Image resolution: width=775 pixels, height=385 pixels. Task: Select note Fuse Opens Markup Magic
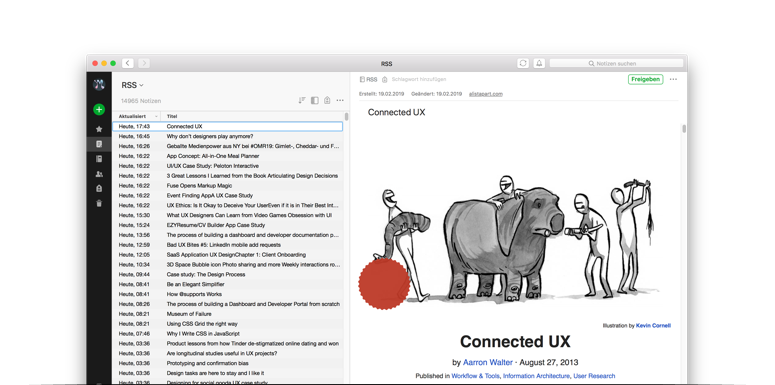click(x=227, y=186)
